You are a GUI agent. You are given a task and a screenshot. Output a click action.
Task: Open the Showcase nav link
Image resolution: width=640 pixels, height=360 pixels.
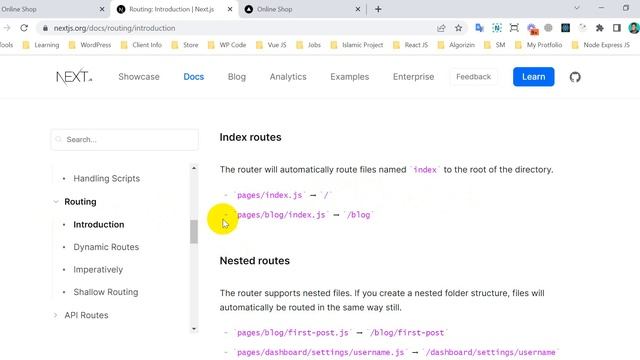[139, 77]
